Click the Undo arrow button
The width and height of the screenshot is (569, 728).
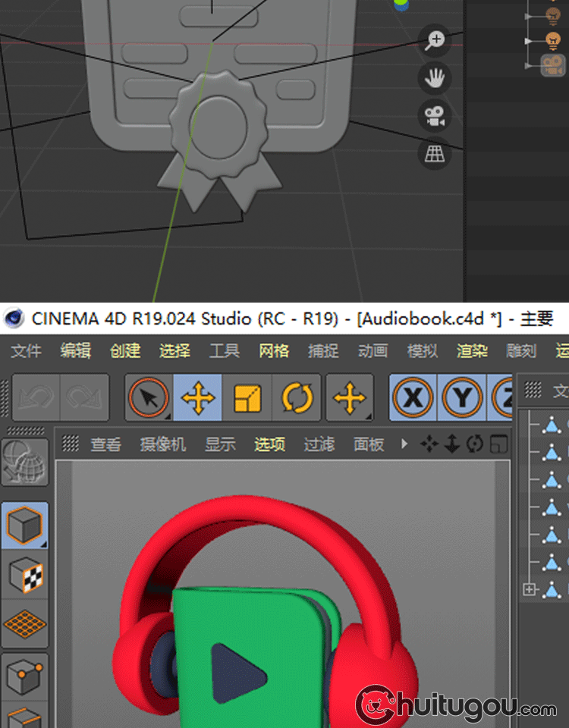click(36, 398)
